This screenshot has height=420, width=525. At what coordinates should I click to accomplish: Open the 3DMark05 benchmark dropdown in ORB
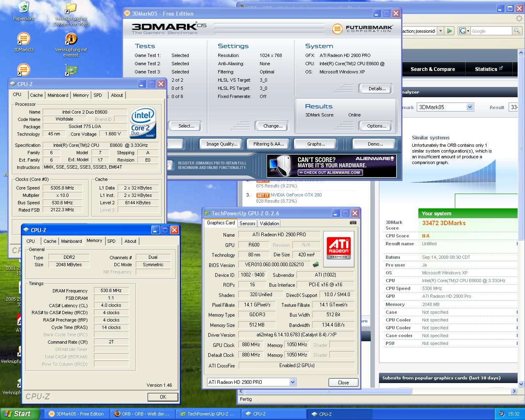pos(470,107)
